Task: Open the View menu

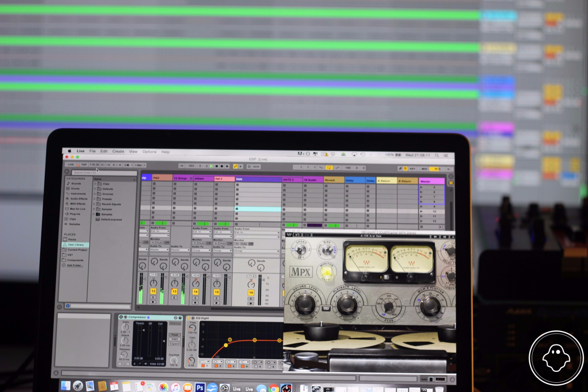Action: (133, 151)
